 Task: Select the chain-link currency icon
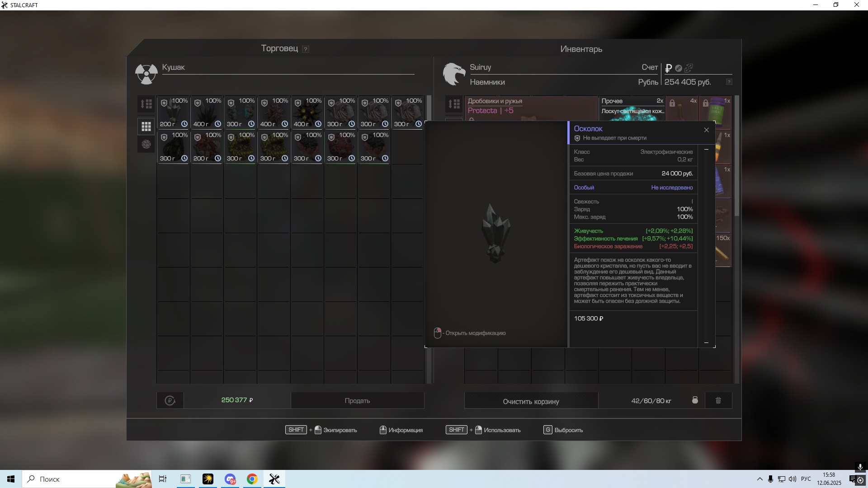pyautogui.click(x=689, y=68)
